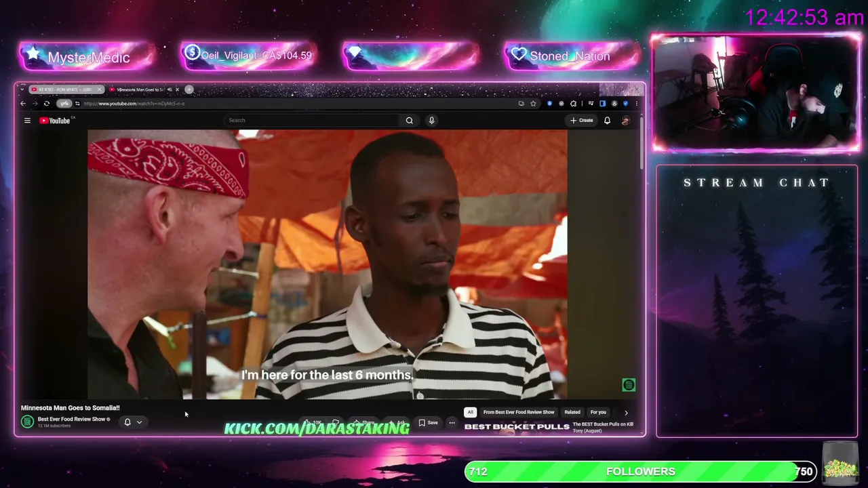Toggle channel notification bell below the video
The height and width of the screenshot is (488, 868).
(127, 422)
